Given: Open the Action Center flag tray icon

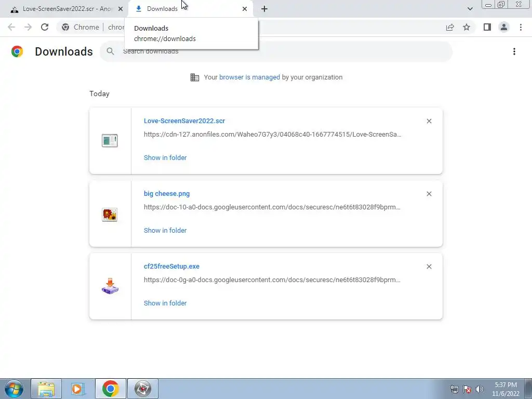Looking at the screenshot, I should pyautogui.click(x=467, y=389).
